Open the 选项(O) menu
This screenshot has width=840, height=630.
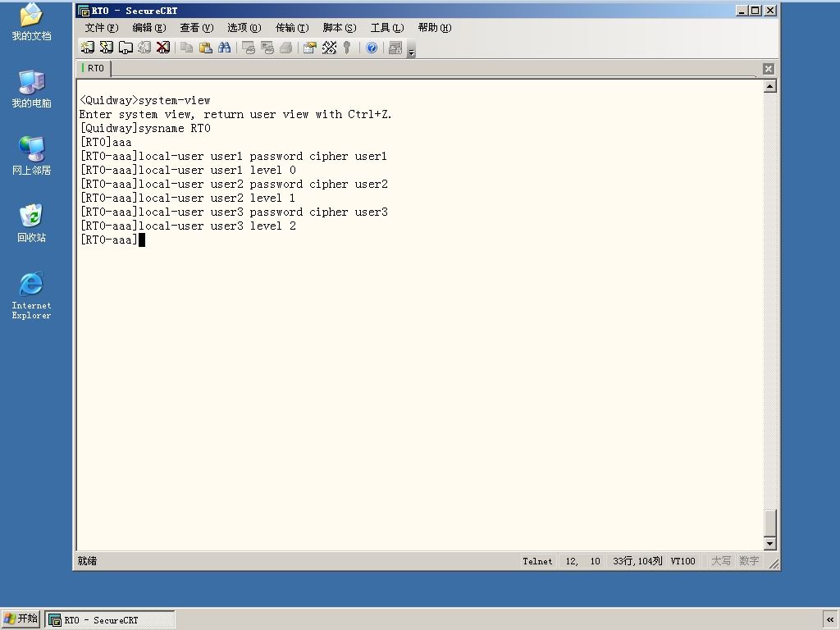point(244,28)
